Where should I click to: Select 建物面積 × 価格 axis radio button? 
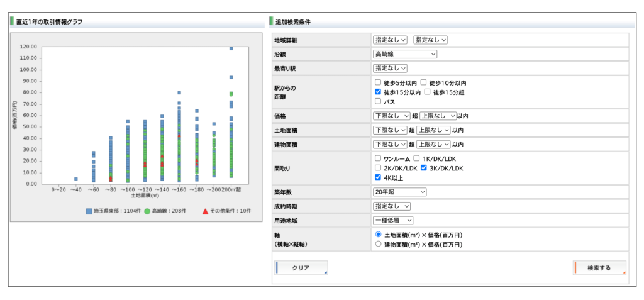coord(378,243)
